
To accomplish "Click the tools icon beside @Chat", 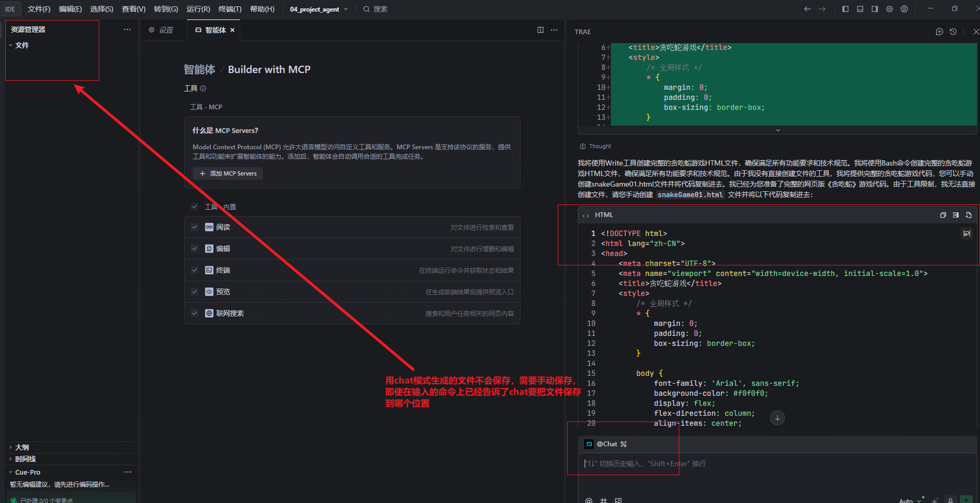I will (x=624, y=444).
